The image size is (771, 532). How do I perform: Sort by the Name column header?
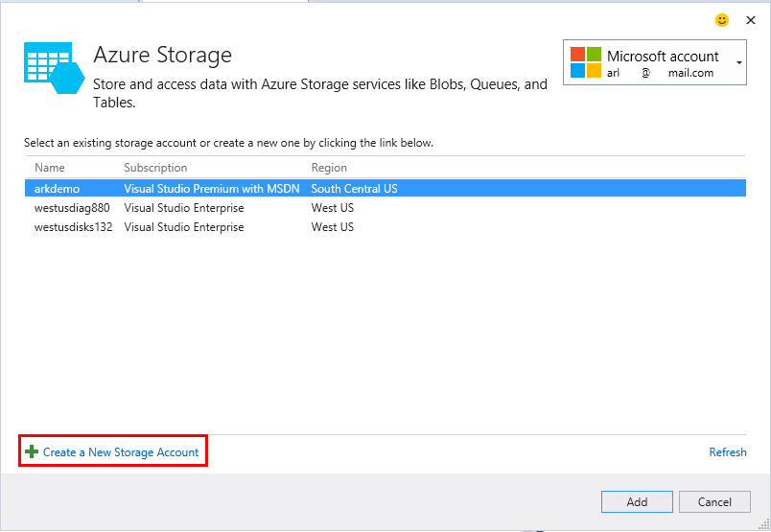click(49, 168)
